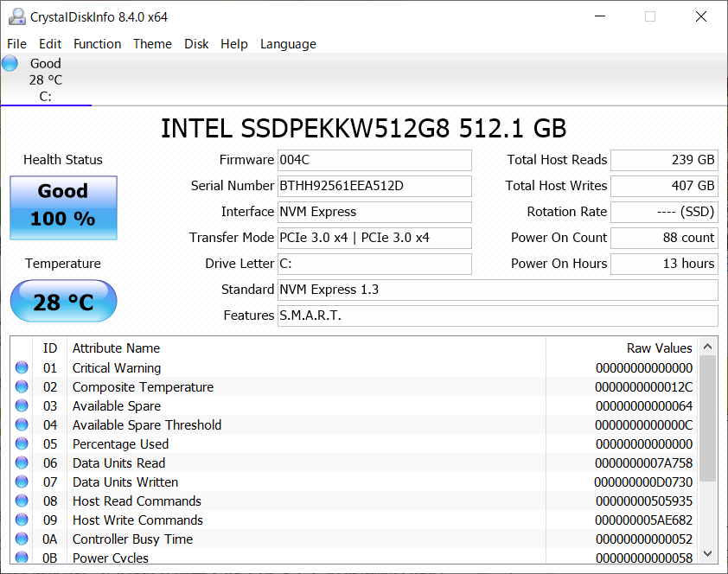Open the Theme menu

click(152, 43)
